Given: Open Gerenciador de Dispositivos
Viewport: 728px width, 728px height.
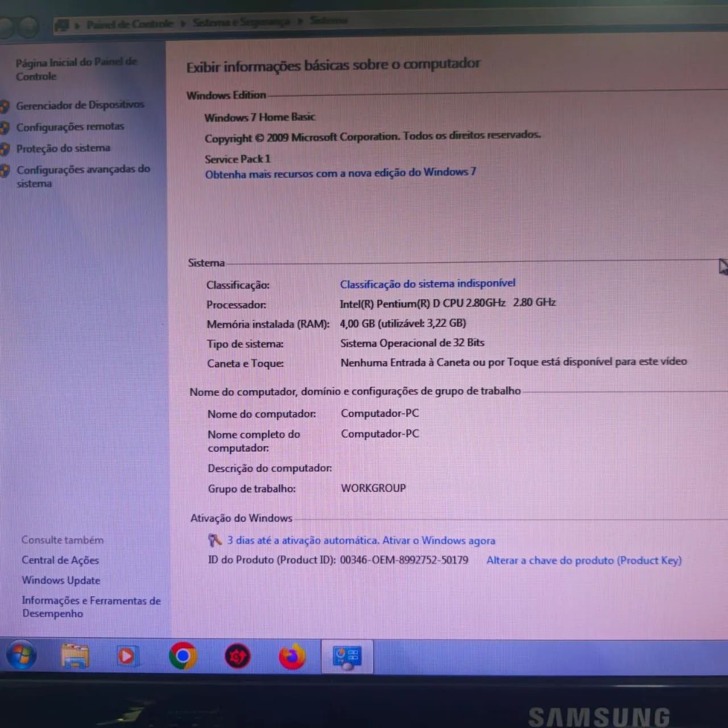Looking at the screenshot, I should click(x=80, y=105).
